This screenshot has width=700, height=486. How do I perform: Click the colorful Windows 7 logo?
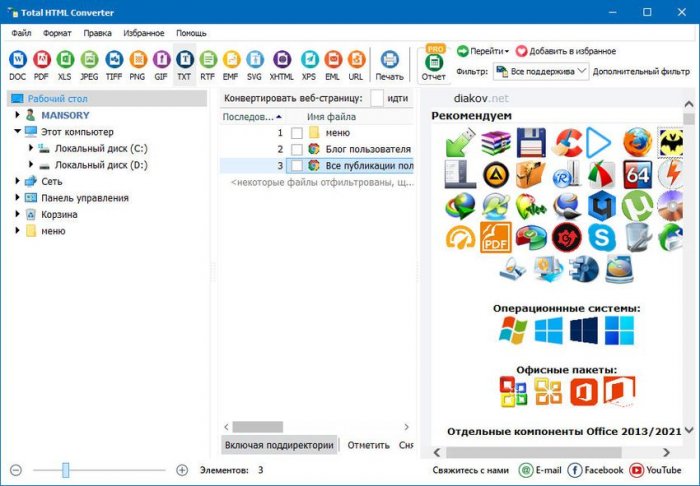512,331
